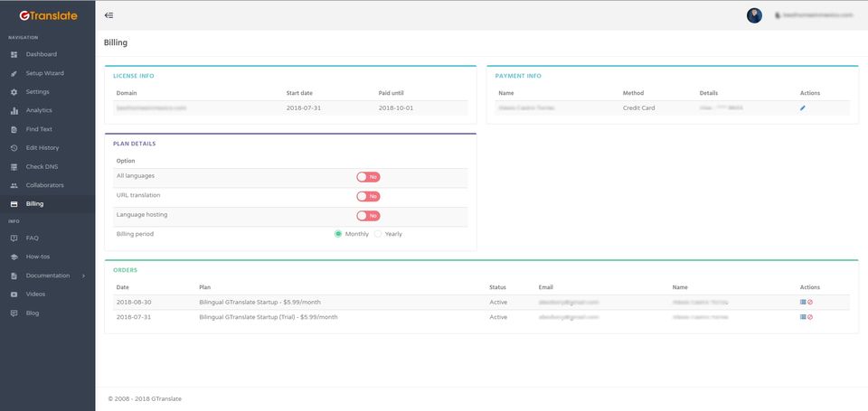868x411 pixels.
Task: Click the Email column header in Orders
Action: [546, 287]
